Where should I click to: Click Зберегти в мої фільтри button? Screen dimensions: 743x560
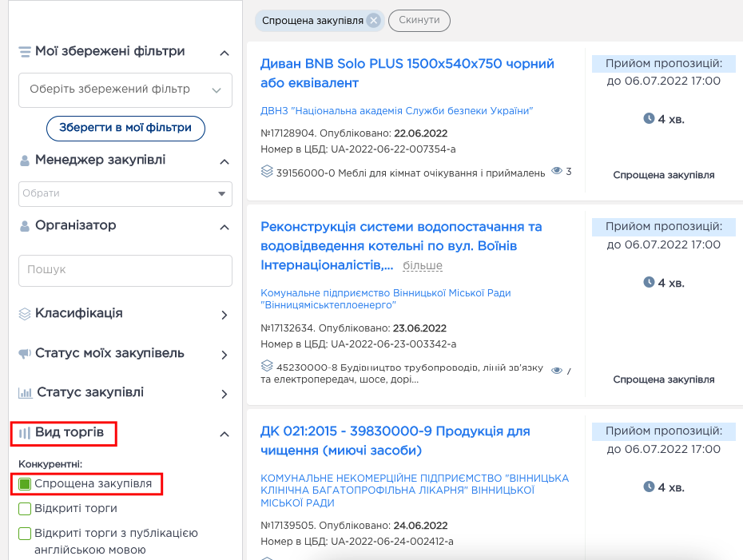(x=125, y=128)
